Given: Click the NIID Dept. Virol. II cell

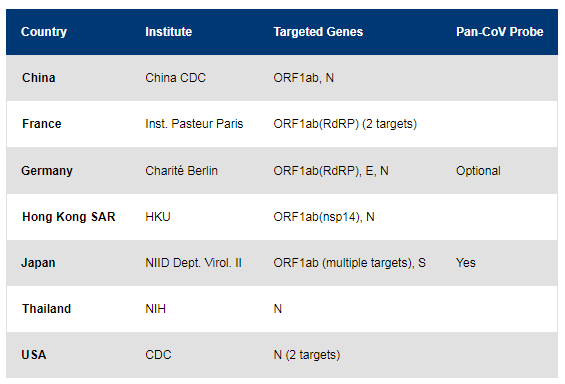Looking at the screenshot, I should pos(193,263).
